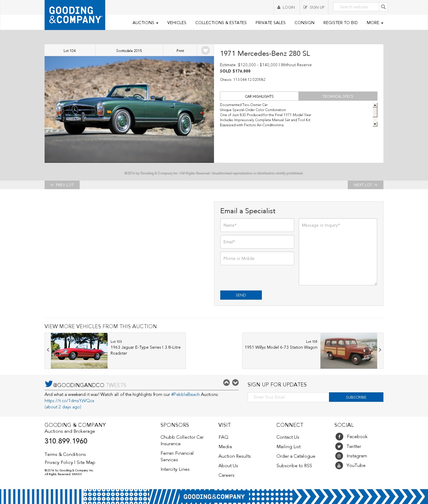
Task: Click the Scottsdale 2015 auction link
Action: click(129, 50)
